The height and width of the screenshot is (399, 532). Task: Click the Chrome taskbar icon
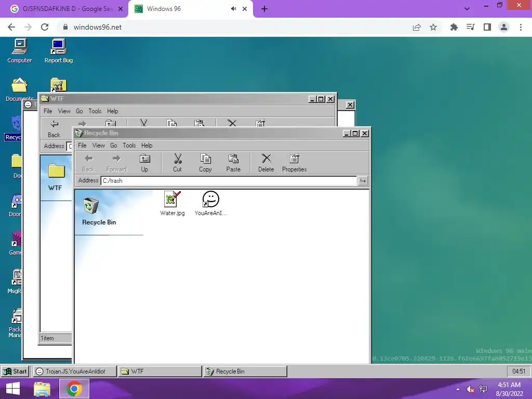[x=74, y=389]
